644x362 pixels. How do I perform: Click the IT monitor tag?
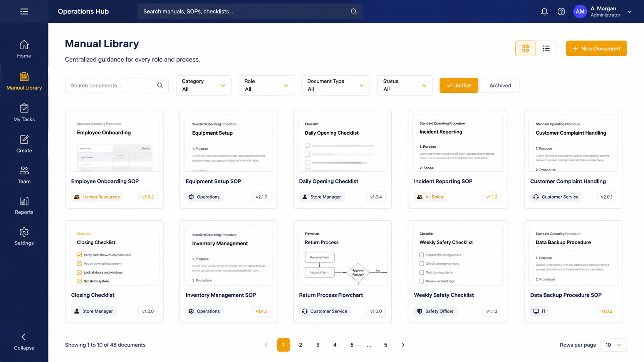pos(540,311)
